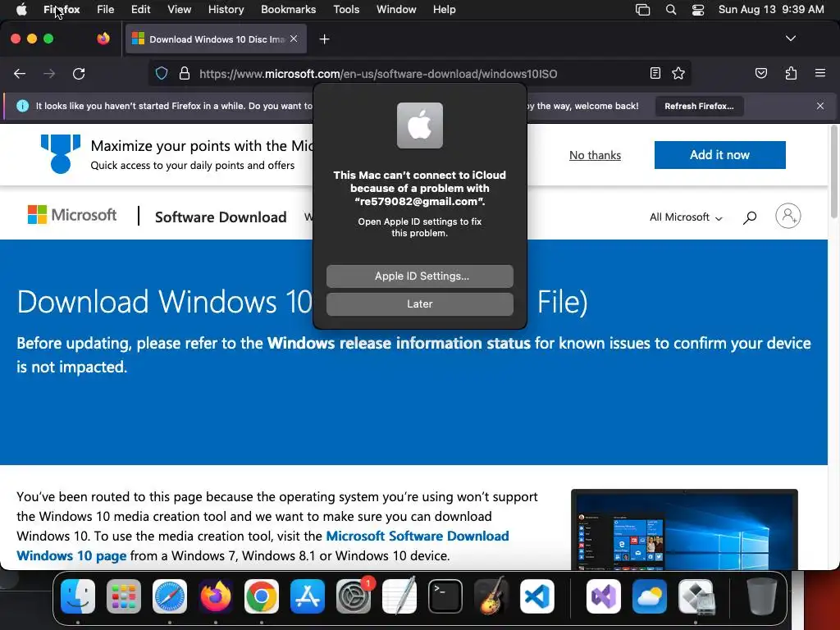The width and height of the screenshot is (840, 630).
Task: Click Later in the iCloud dialog
Action: click(x=420, y=304)
